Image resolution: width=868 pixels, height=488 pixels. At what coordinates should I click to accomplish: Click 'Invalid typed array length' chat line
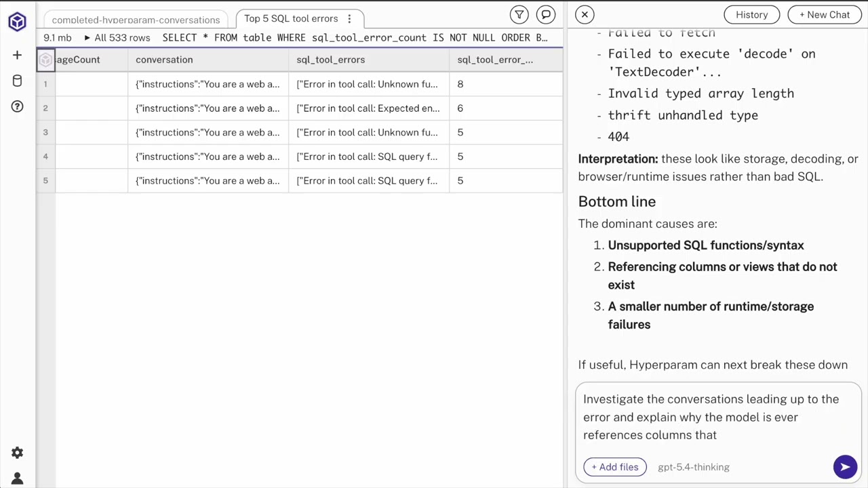[x=701, y=94]
